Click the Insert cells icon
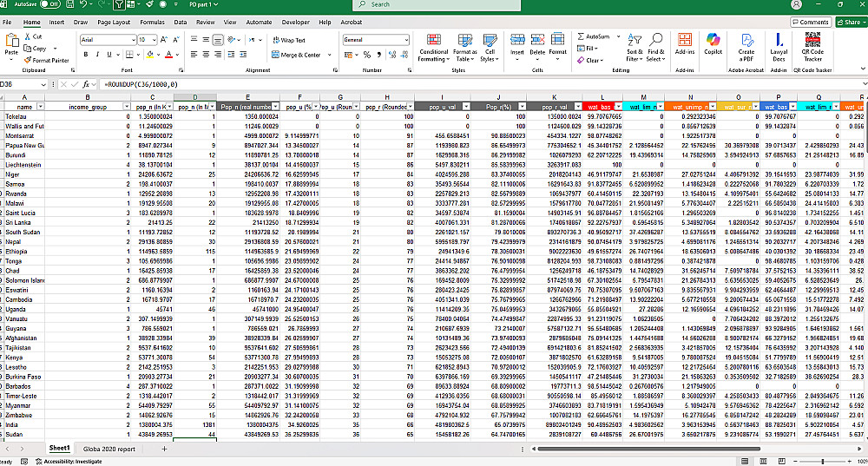This screenshot has height=466, width=868. coord(517,40)
